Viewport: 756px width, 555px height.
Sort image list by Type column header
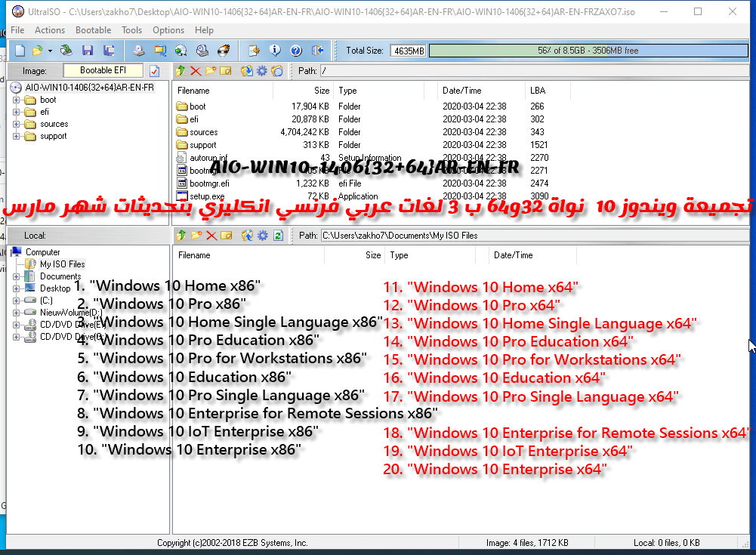(x=378, y=91)
